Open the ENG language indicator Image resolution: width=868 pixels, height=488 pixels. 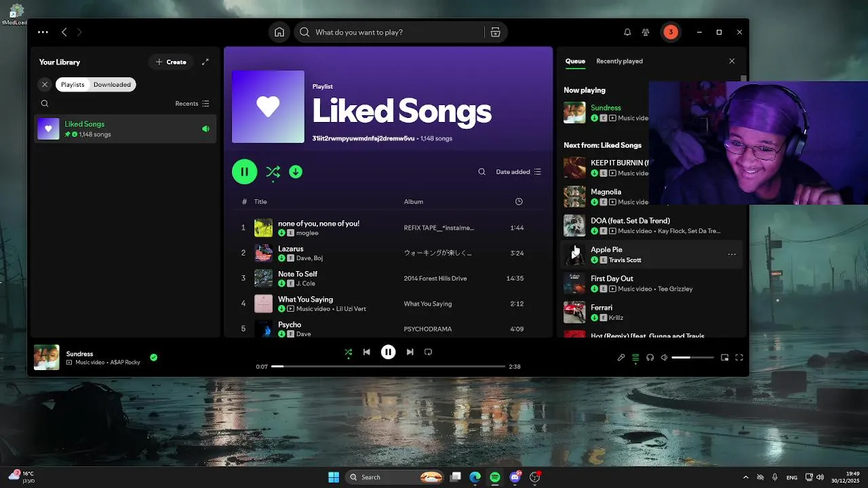click(x=792, y=478)
